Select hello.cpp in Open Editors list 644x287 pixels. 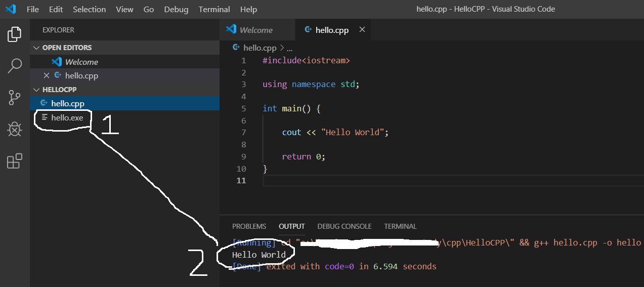coord(124,75)
